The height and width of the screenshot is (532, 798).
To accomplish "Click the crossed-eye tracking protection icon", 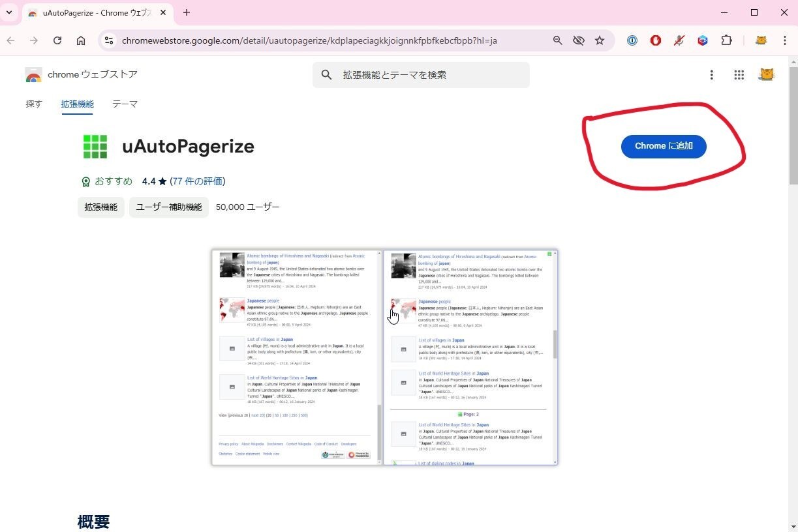I will click(579, 40).
